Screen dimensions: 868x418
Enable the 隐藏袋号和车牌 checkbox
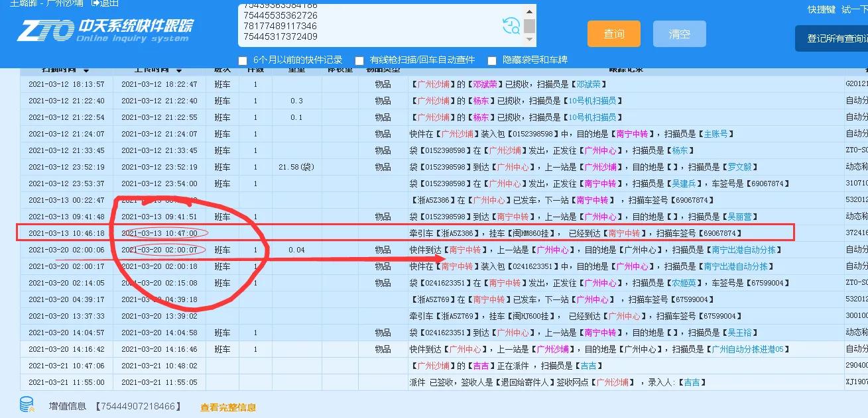pyautogui.click(x=491, y=60)
